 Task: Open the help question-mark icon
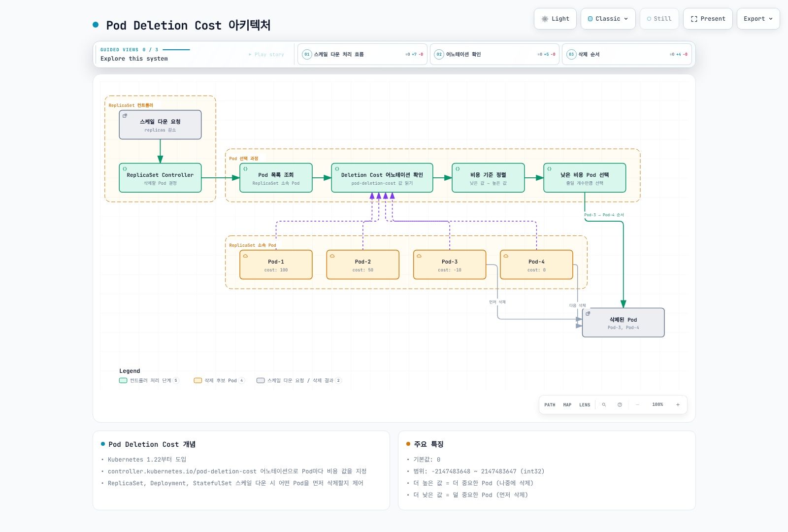(620, 405)
